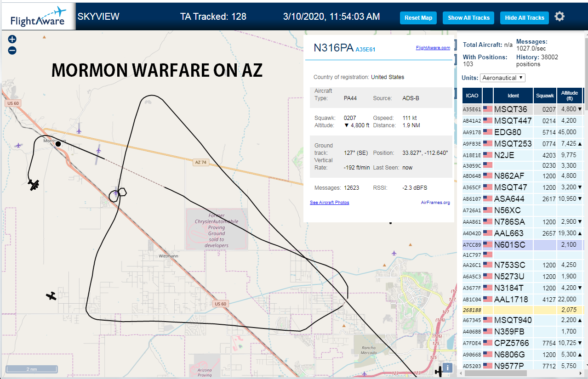Select the MSQT447 aircraft row
Screen dimensions: 588x379
(x=523, y=121)
